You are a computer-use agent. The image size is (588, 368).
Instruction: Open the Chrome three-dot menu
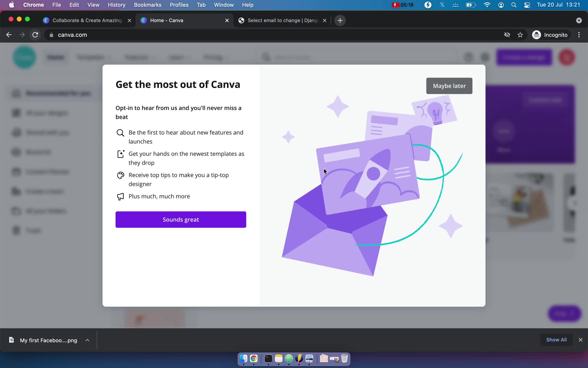click(579, 35)
